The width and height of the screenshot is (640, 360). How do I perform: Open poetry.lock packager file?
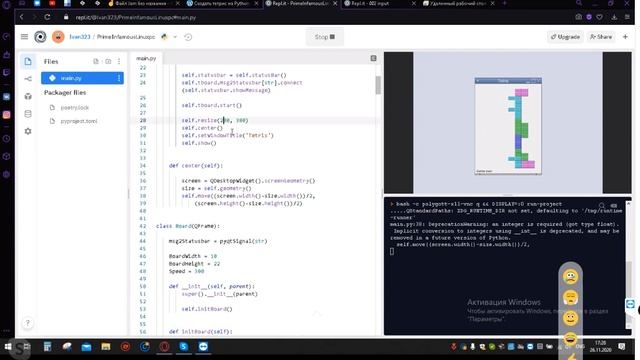75,108
